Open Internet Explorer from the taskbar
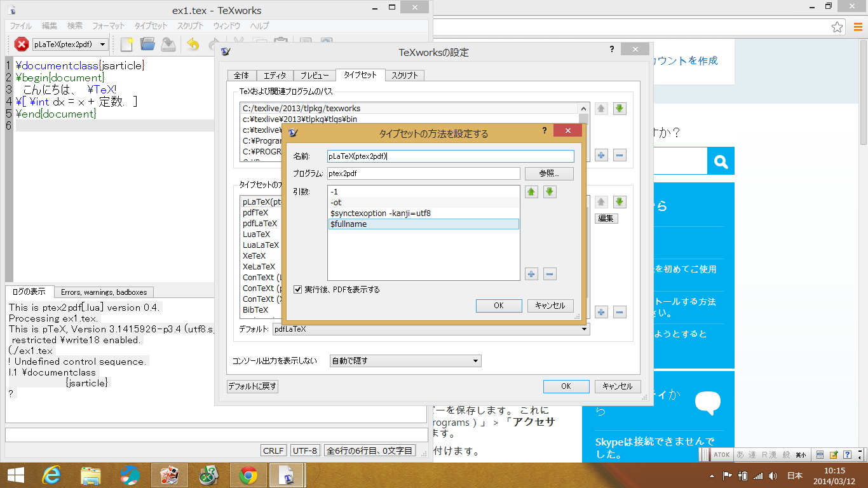868x488 pixels. 51,475
